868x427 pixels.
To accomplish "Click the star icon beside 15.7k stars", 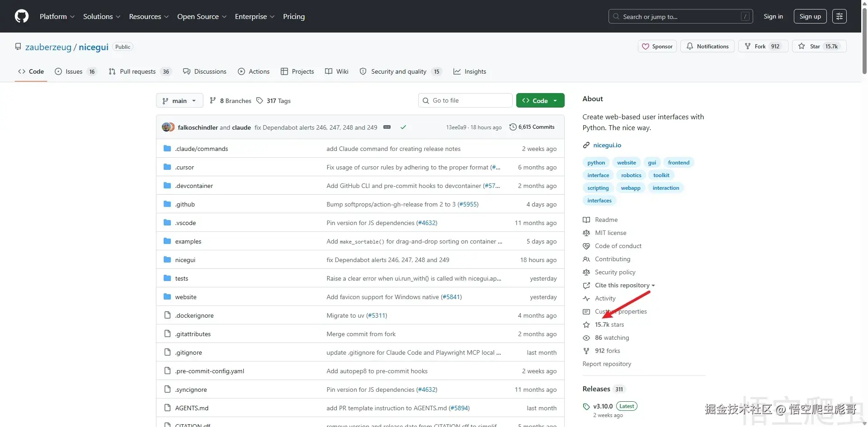I will (586, 324).
